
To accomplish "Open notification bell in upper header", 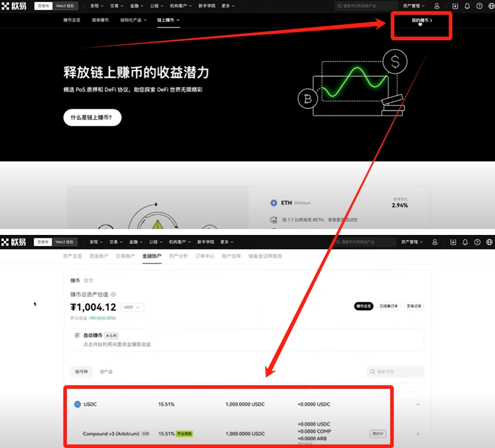I will [467, 6].
